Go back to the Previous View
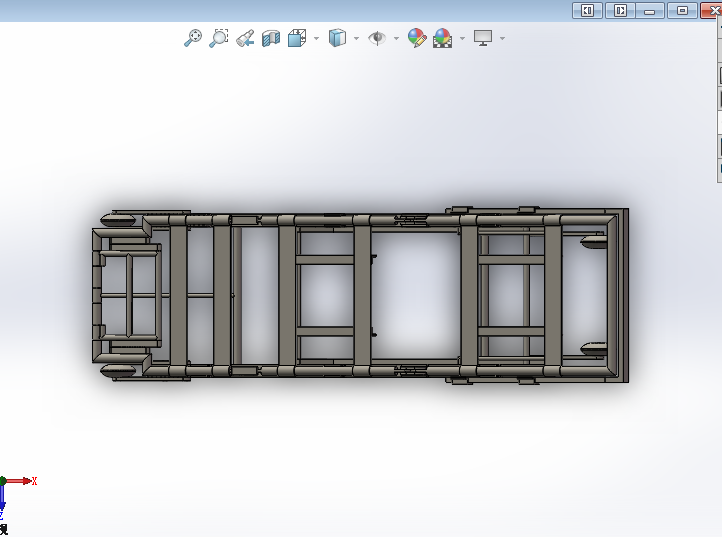 pos(245,38)
